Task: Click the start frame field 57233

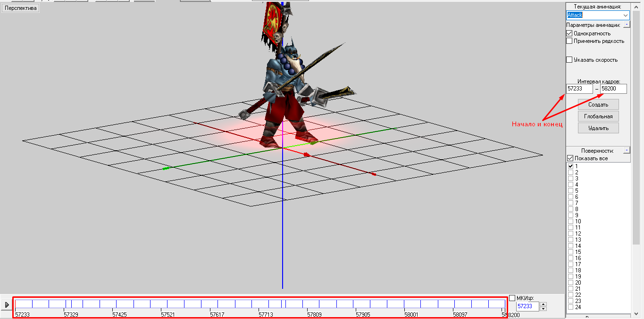Action: click(579, 89)
